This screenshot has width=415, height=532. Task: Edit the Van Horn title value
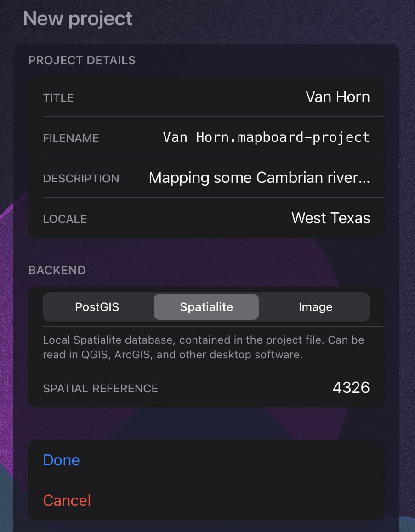(x=337, y=97)
